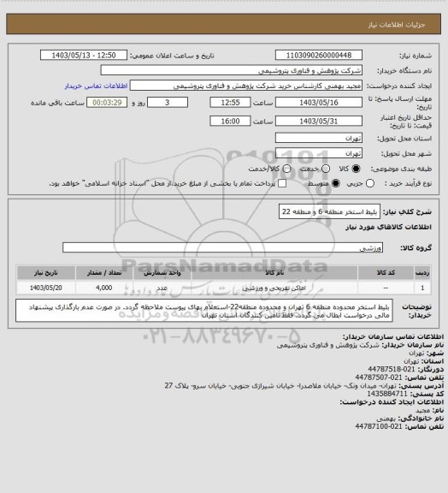The width and height of the screenshot is (448, 493).
Task: Click the response deadline date 1403/05/16
Action: 319,103
